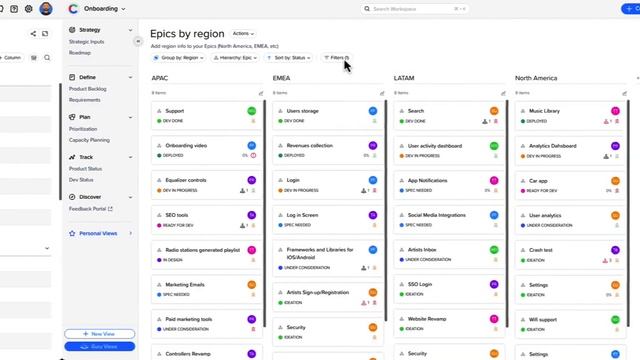Click the expand window icon beside share
This screenshot has height=360, width=640.
[45, 33]
